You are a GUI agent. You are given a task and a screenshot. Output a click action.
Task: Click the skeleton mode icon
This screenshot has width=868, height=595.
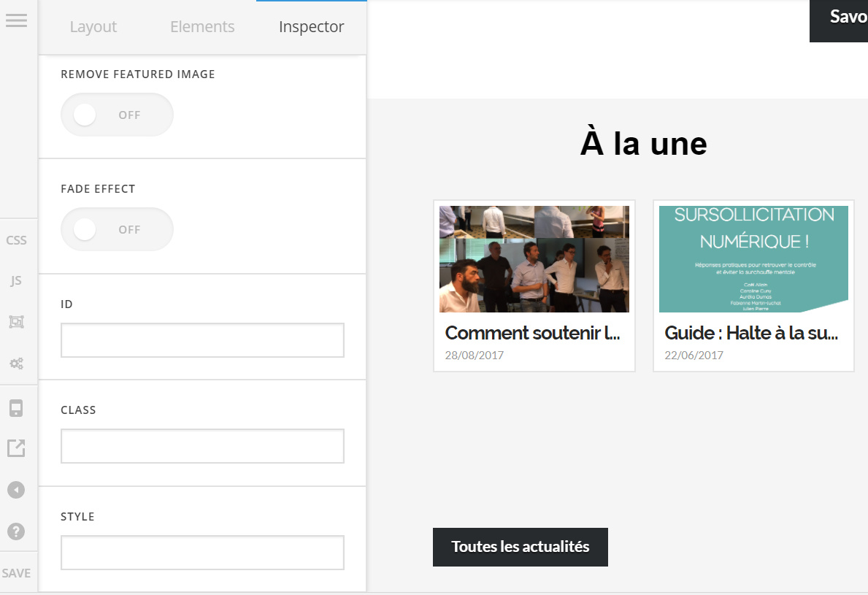coord(16,321)
